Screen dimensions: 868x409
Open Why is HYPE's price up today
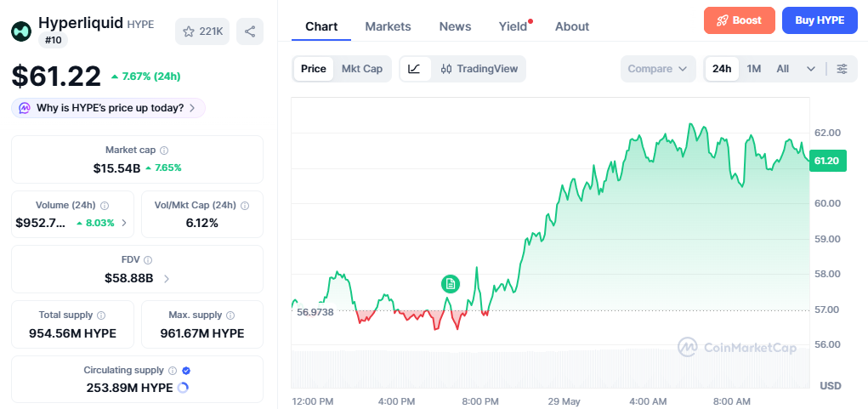click(x=109, y=108)
